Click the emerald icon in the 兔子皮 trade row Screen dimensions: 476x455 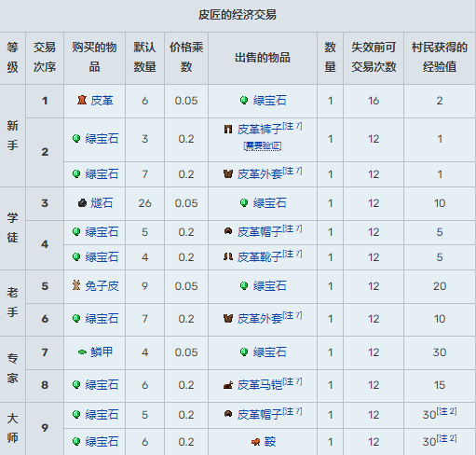[x=244, y=286]
